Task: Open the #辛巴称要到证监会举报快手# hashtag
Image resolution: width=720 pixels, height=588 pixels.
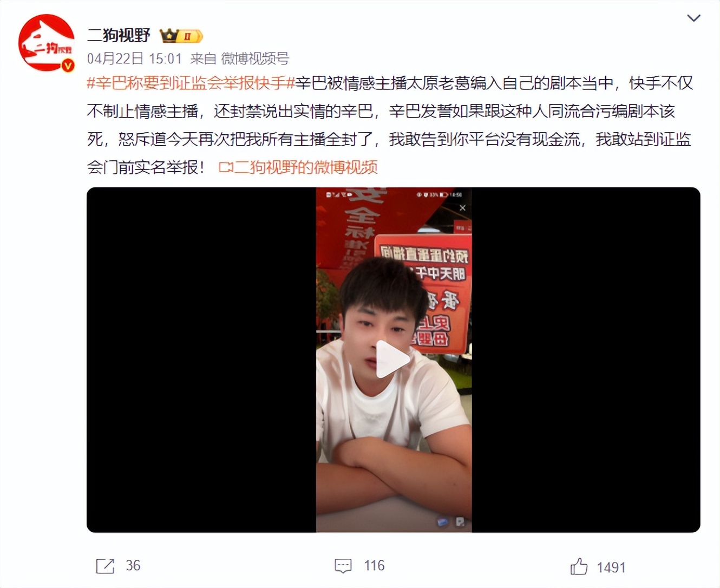Action: 191,83
